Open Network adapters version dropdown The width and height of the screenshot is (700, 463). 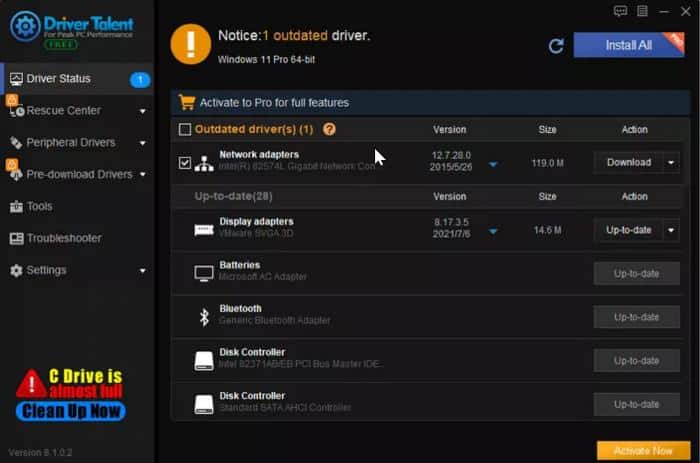(x=493, y=165)
